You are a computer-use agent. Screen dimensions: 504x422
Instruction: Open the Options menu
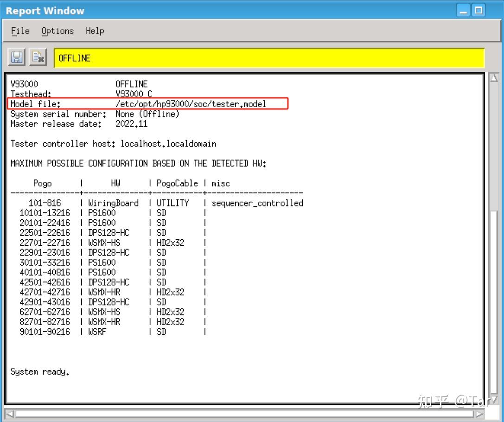(57, 31)
